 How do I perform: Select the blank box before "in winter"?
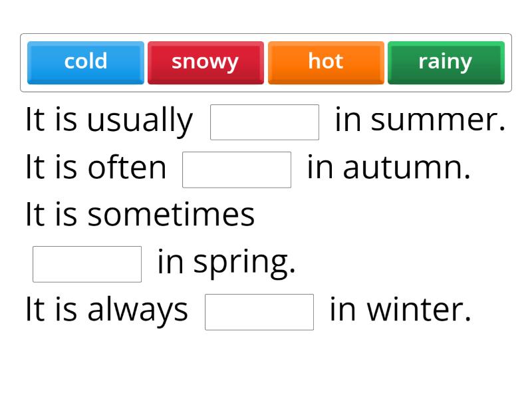coord(259,312)
